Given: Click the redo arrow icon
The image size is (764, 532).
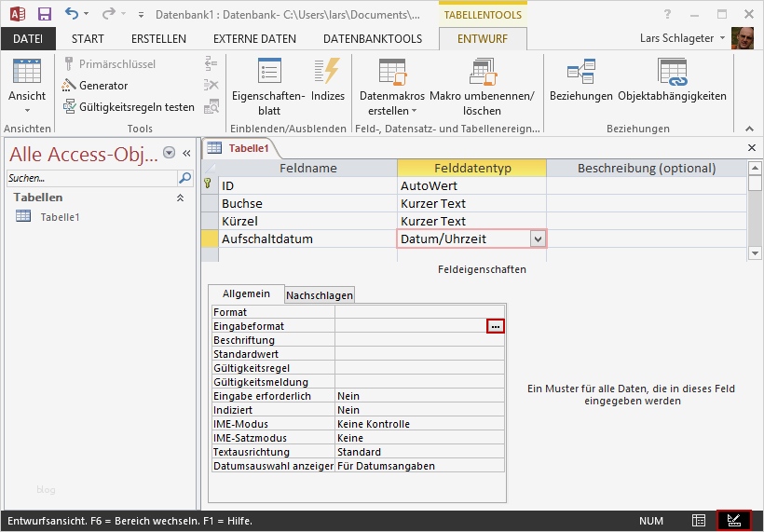Looking at the screenshot, I should click(109, 14).
